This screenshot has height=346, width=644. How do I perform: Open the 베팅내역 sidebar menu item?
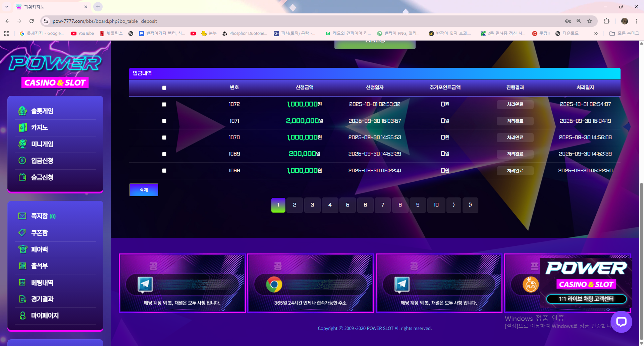(x=42, y=283)
